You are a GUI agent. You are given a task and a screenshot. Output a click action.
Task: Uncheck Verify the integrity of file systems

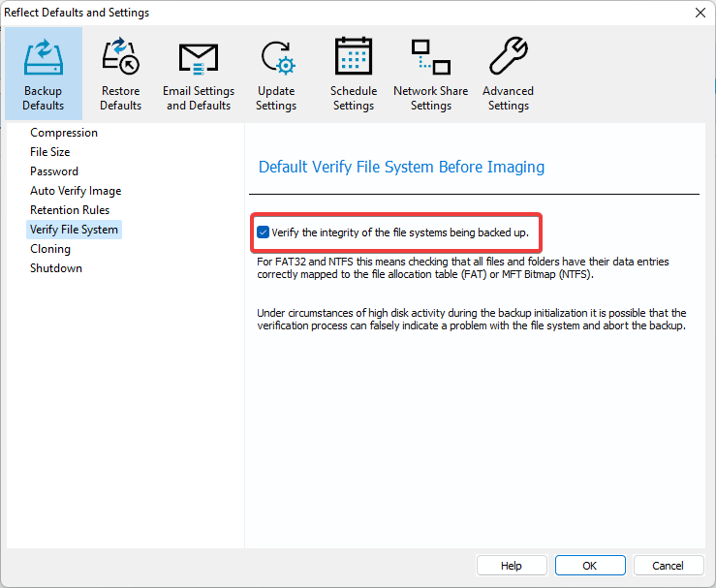[263, 232]
